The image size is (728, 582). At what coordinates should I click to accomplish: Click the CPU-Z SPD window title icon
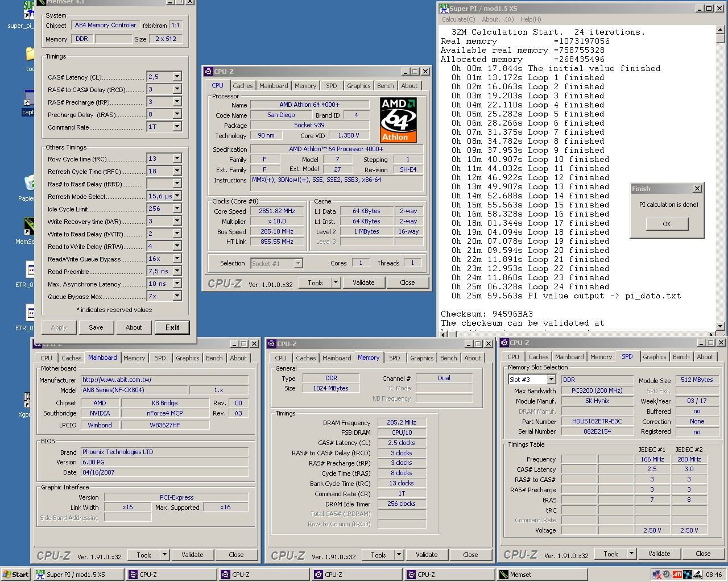[505, 343]
